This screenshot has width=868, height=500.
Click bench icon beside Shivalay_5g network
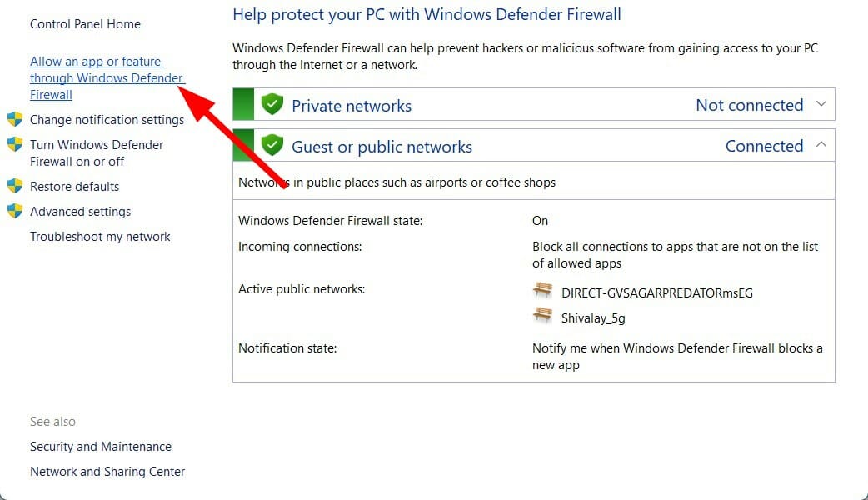542,315
